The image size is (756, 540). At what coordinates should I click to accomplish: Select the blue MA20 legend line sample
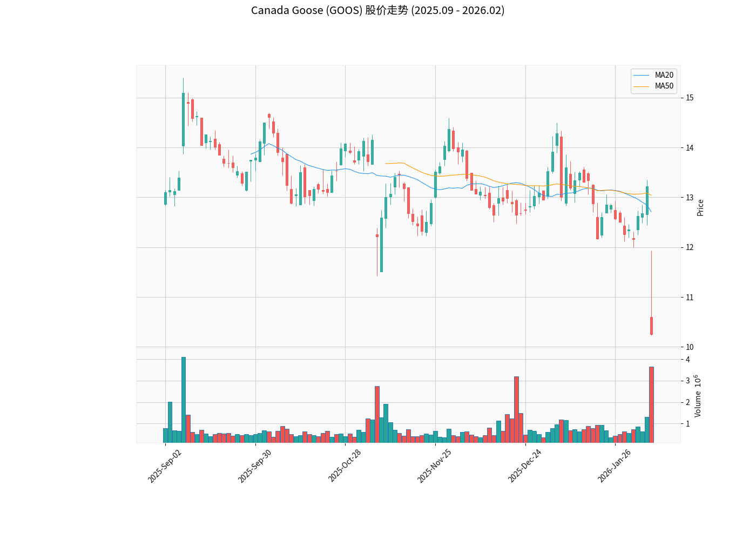[642, 76]
